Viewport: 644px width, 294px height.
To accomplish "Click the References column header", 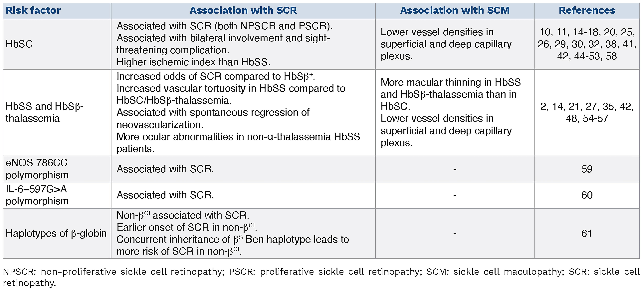I will (x=587, y=11).
